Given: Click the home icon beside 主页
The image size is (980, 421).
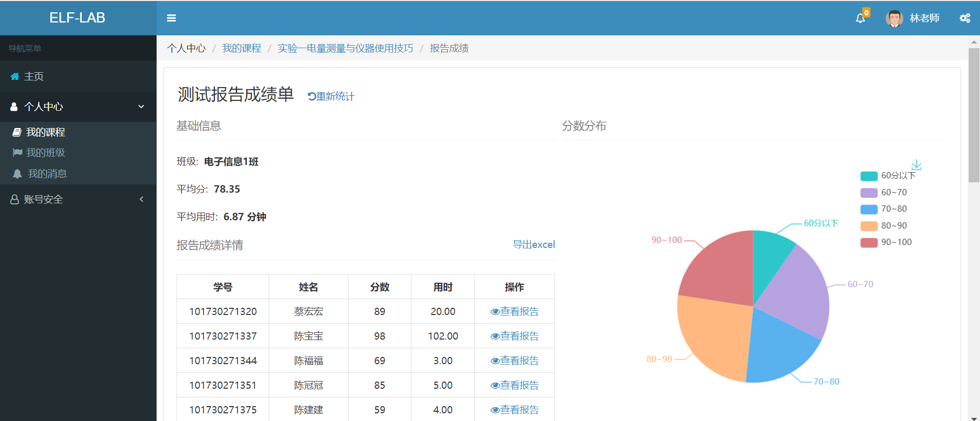Looking at the screenshot, I should pos(15,76).
